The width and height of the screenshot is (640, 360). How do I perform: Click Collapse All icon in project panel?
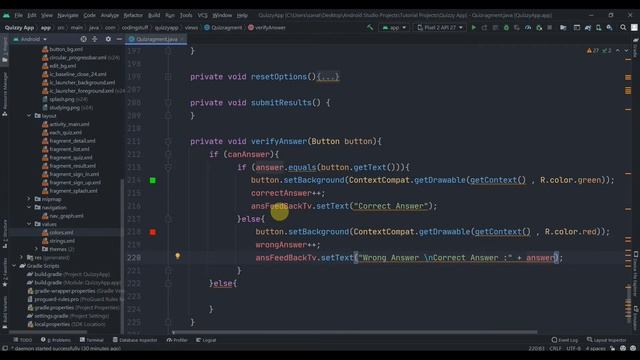(95, 39)
